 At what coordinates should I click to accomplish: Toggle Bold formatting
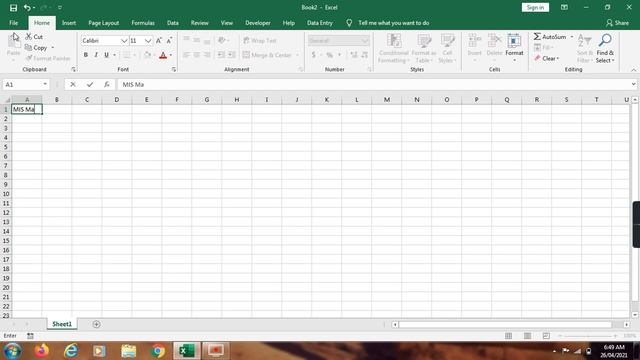[86, 55]
